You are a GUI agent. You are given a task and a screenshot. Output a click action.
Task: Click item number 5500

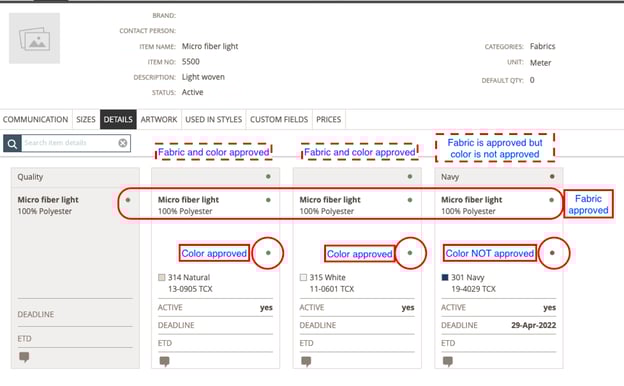pos(191,62)
